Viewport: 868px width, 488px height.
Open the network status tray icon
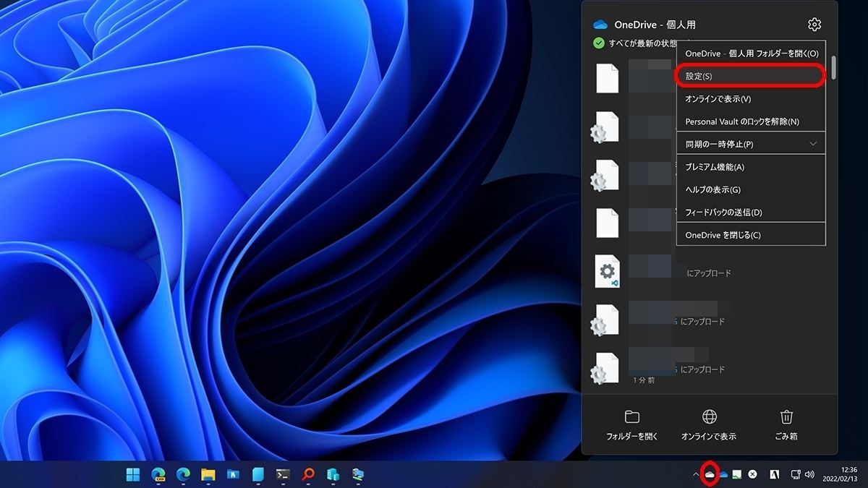[x=796, y=474]
